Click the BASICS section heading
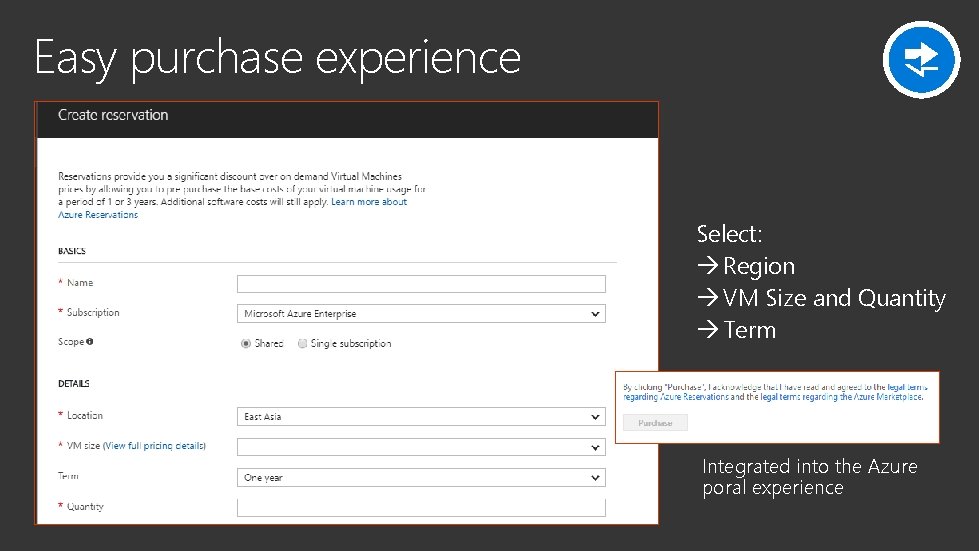The image size is (979, 551). (x=71, y=251)
